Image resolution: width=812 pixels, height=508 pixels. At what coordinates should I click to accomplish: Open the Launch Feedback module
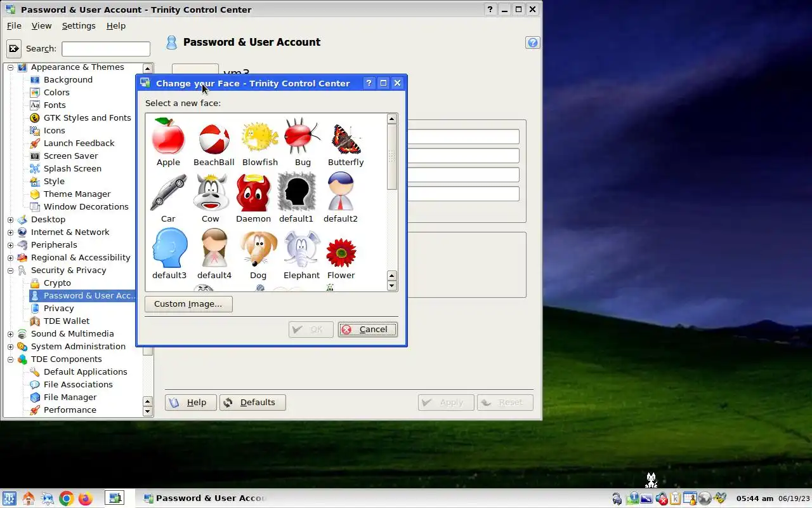pyautogui.click(x=79, y=143)
